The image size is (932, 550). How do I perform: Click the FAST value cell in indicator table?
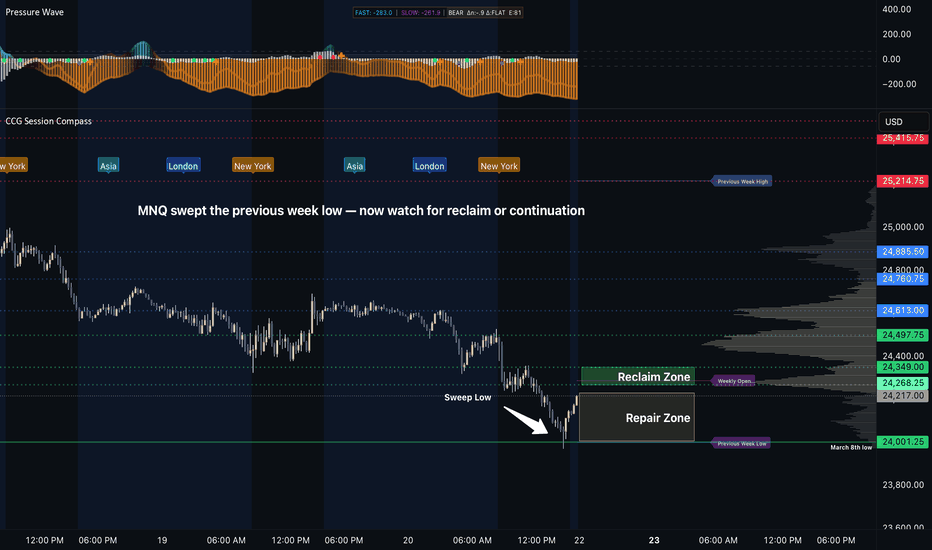click(x=375, y=12)
